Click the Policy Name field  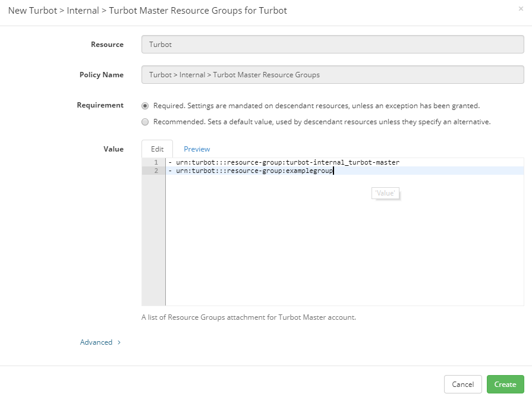coord(332,75)
